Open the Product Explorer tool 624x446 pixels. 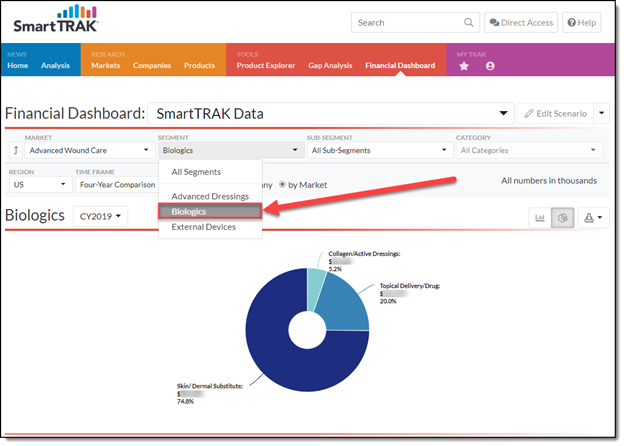(266, 65)
